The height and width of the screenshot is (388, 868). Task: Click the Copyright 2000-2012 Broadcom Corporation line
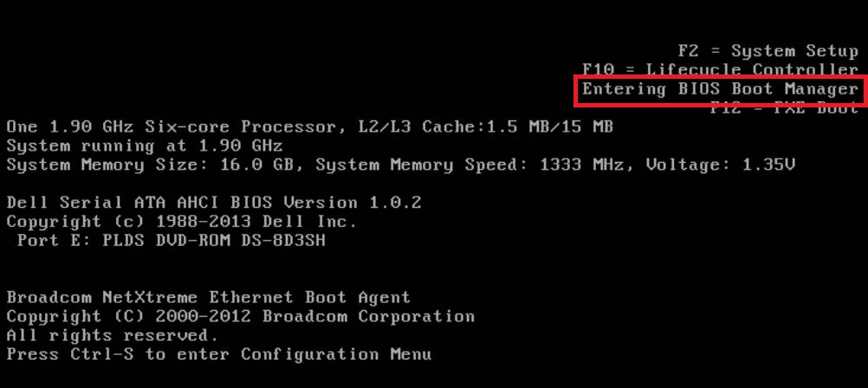[240, 317]
